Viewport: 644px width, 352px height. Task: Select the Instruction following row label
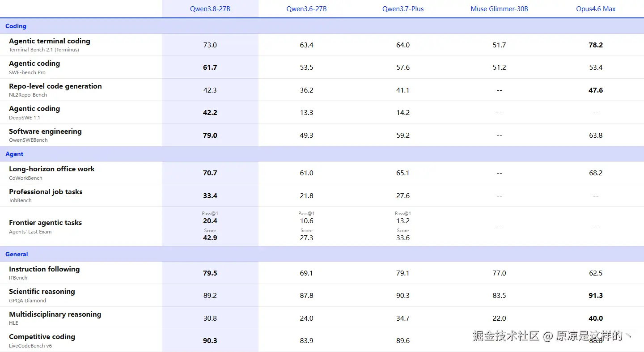[x=44, y=269]
